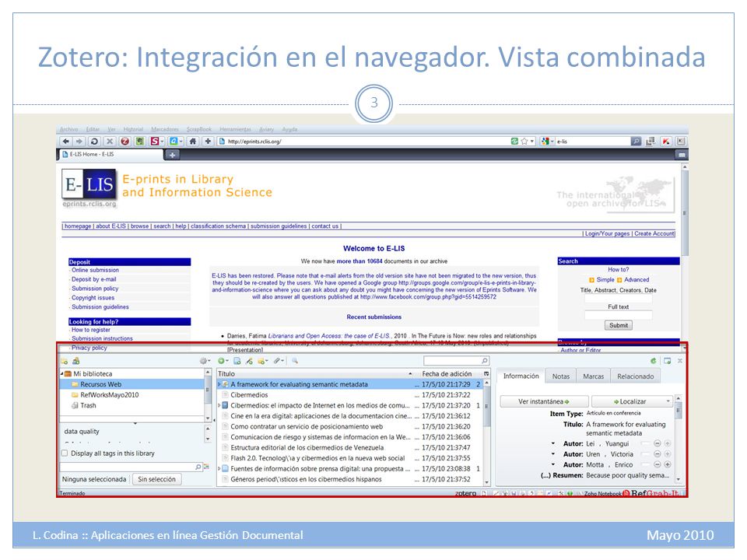Click the red K toolbar icon at right
The width and height of the screenshot is (747, 560).
(x=666, y=142)
